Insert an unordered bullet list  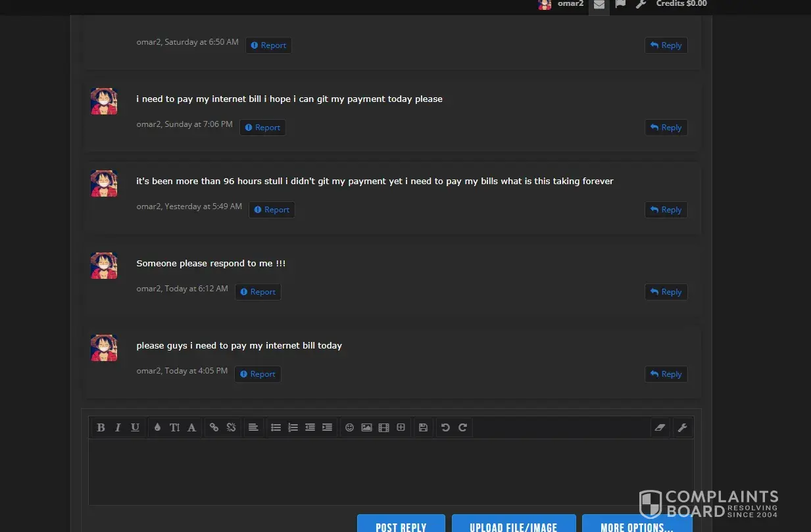[x=276, y=427]
